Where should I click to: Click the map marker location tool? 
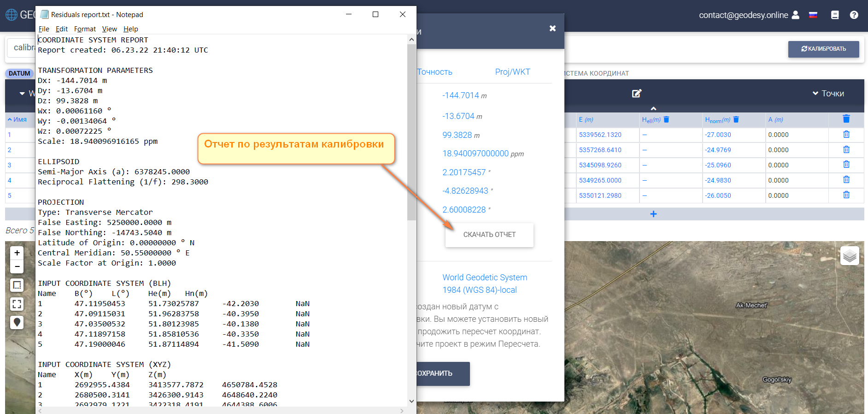pos(17,322)
